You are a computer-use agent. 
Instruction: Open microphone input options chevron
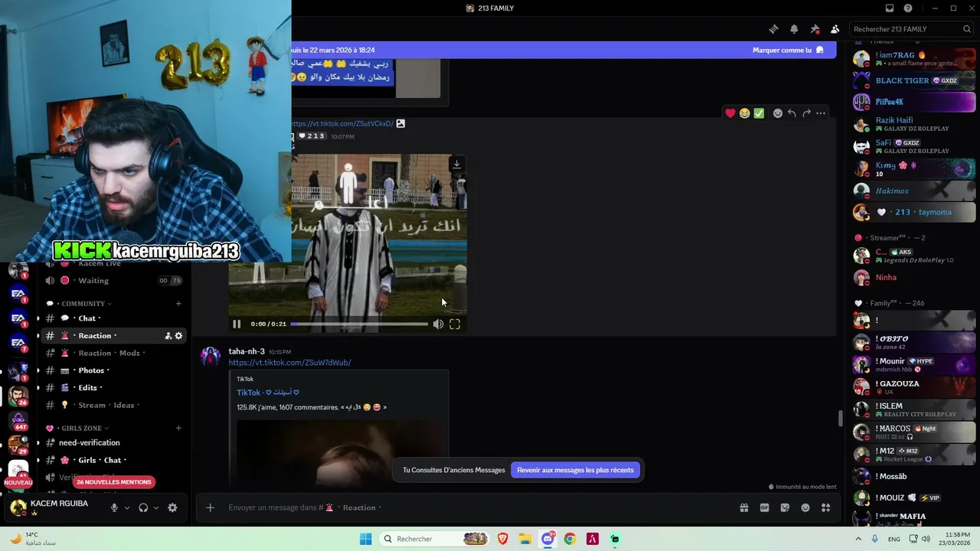click(x=127, y=507)
